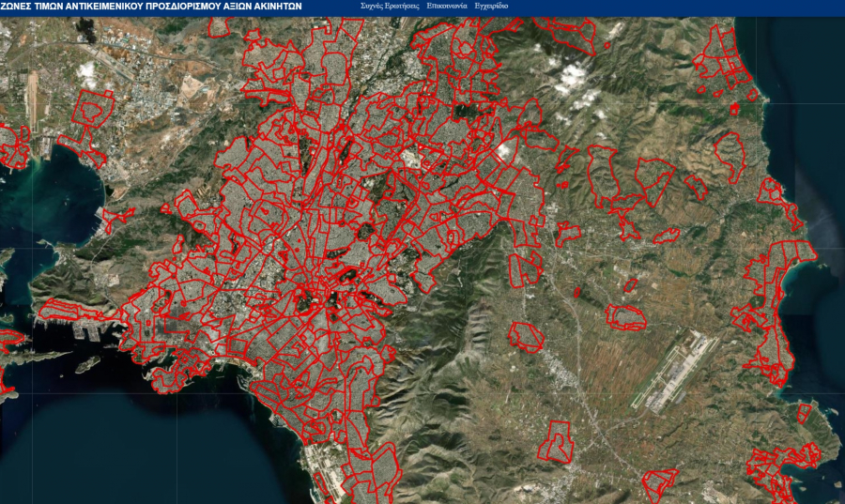Image resolution: width=845 pixels, height=504 pixels.
Task: Select the red zone just west of the airport
Action: 625,317
